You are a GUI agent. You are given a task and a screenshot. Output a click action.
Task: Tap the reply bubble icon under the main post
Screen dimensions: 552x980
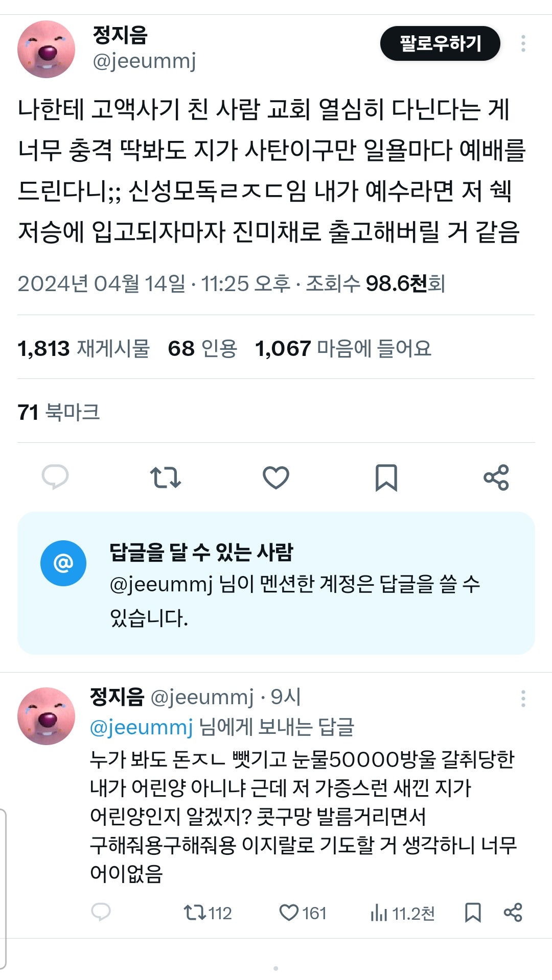(55, 477)
